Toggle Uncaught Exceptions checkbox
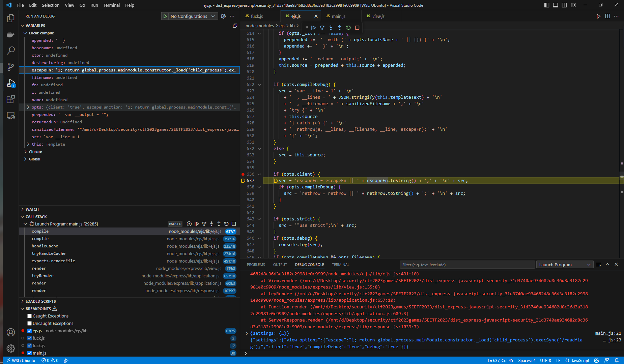Image resolution: width=624 pixels, height=364 pixels. (30, 324)
